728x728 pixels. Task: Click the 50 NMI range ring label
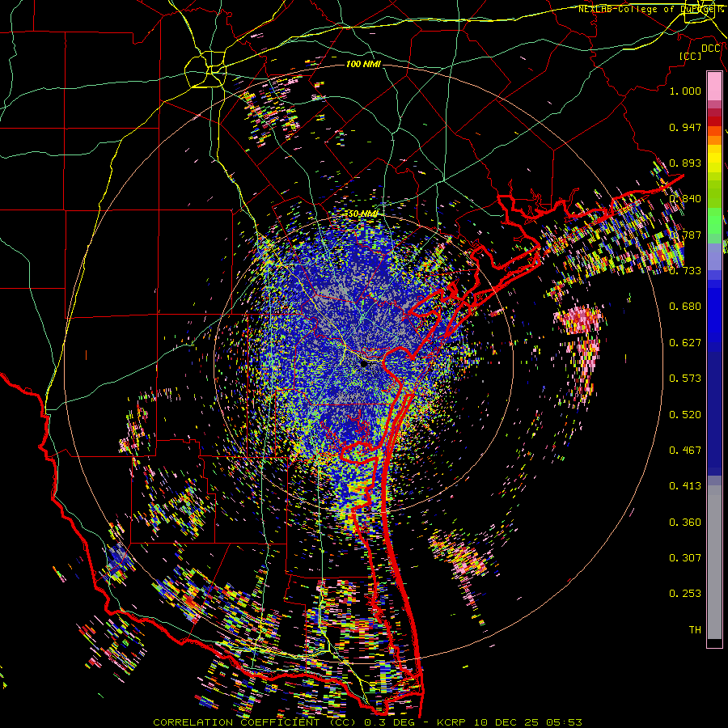(x=362, y=214)
